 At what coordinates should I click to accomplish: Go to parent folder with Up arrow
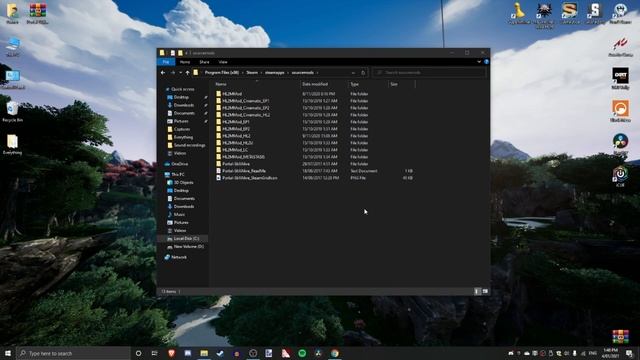click(x=188, y=73)
